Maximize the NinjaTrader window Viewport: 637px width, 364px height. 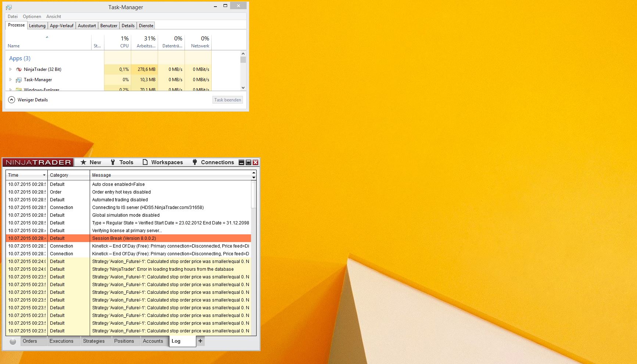[x=248, y=162]
